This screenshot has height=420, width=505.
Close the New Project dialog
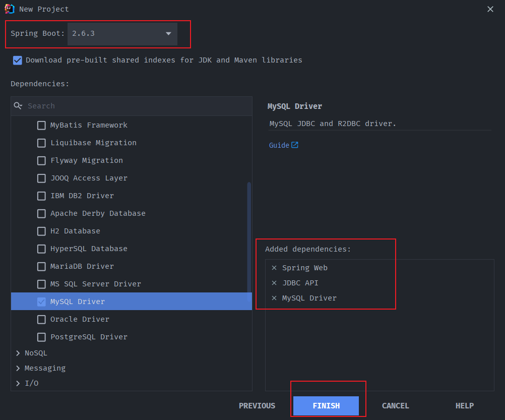click(490, 9)
